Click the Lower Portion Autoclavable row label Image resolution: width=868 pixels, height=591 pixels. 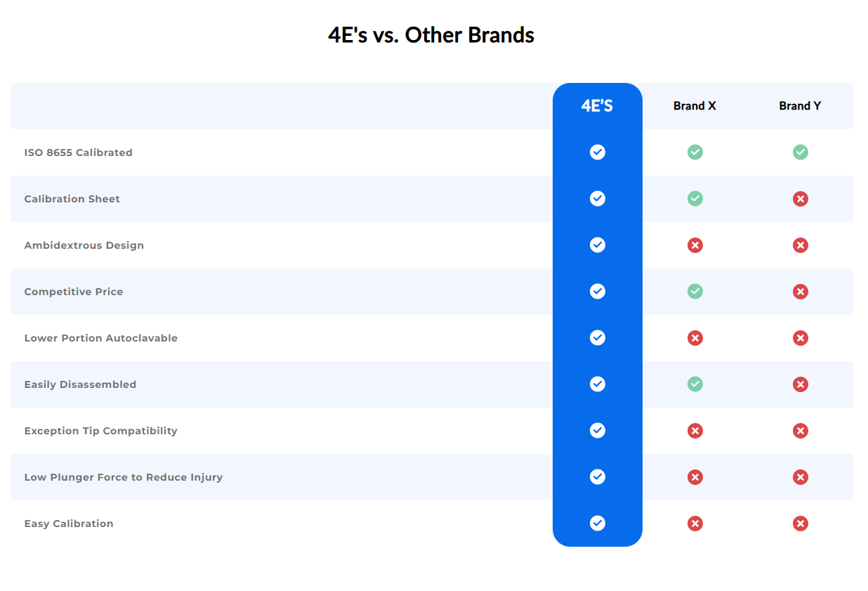click(101, 338)
